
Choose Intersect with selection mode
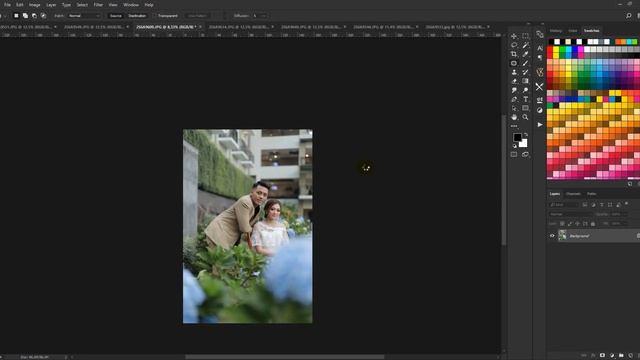(43, 16)
